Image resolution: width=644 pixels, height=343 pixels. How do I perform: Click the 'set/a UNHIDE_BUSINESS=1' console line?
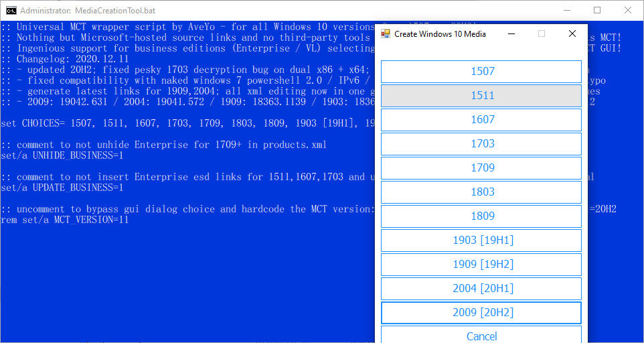(x=62, y=155)
